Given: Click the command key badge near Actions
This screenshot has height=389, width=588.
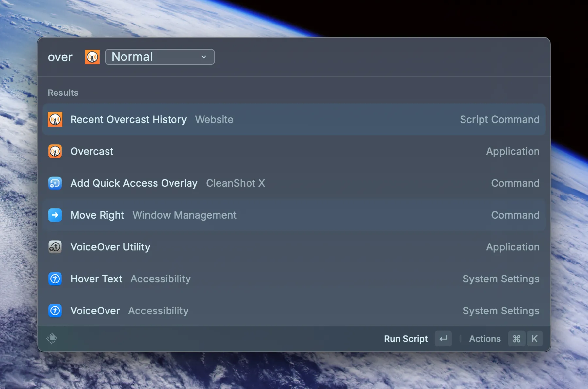Looking at the screenshot, I should 516,338.
